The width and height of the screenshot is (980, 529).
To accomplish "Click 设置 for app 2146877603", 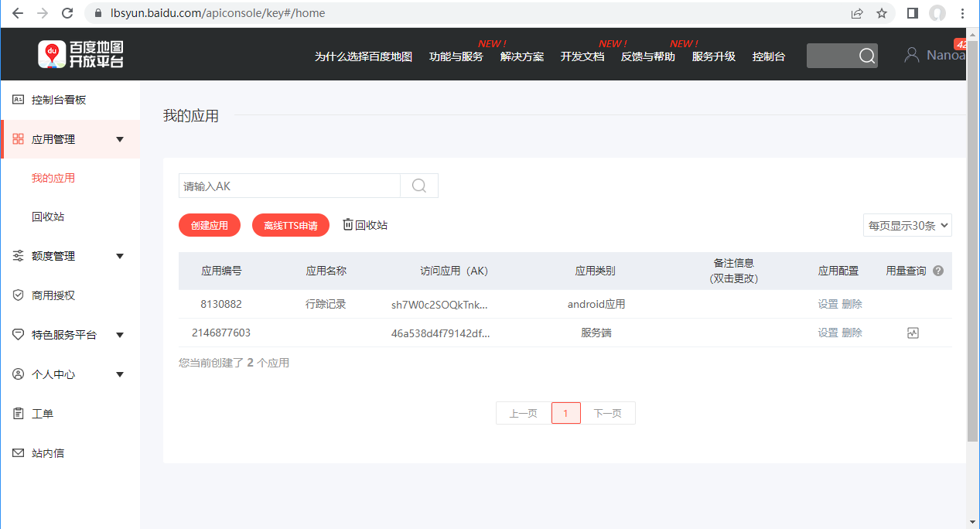I will tap(828, 333).
